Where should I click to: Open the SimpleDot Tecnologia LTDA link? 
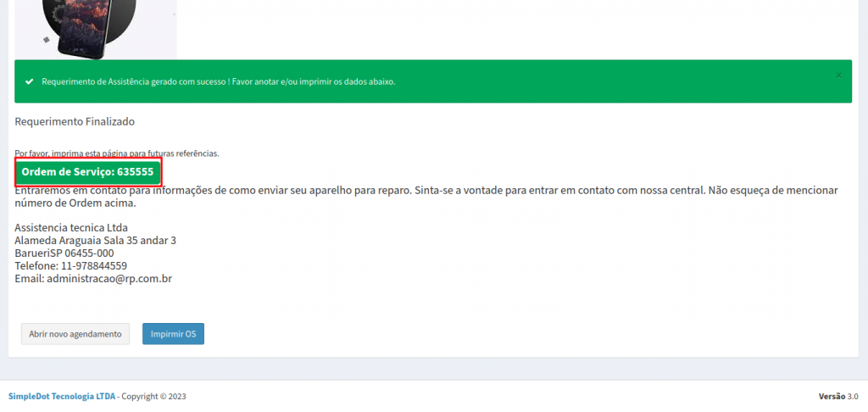(x=61, y=397)
